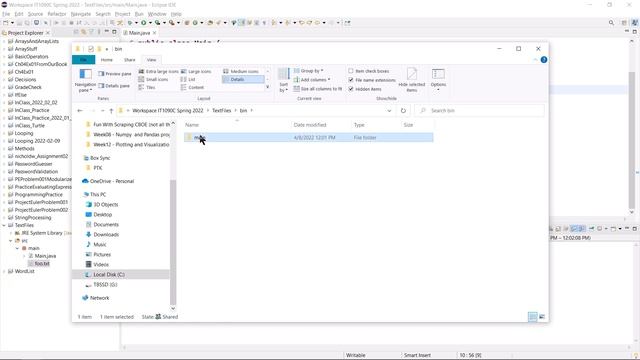Select the Tiles layout
The height and width of the screenshot is (360, 640).
[147, 87]
